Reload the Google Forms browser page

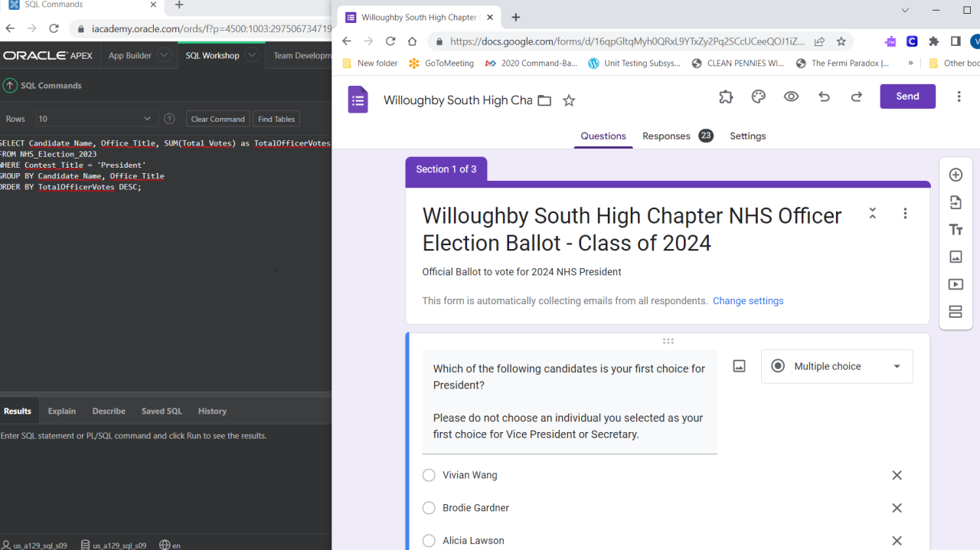pyautogui.click(x=390, y=41)
